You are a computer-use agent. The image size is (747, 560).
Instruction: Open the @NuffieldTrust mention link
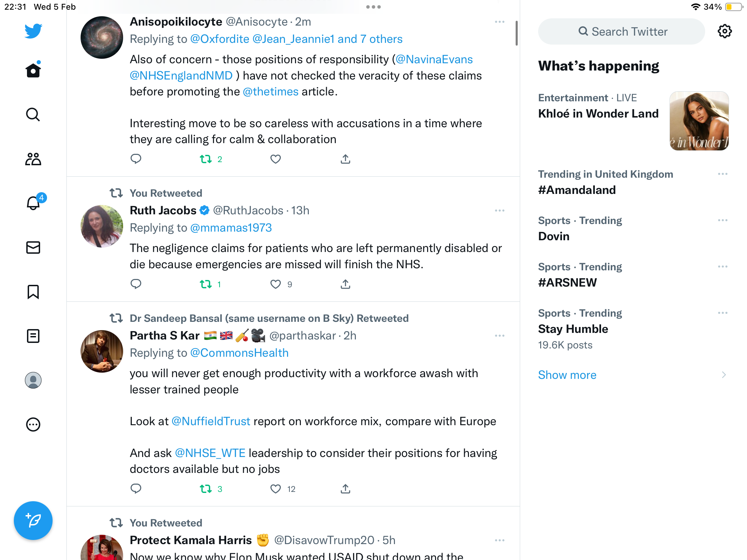click(x=211, y=421)
